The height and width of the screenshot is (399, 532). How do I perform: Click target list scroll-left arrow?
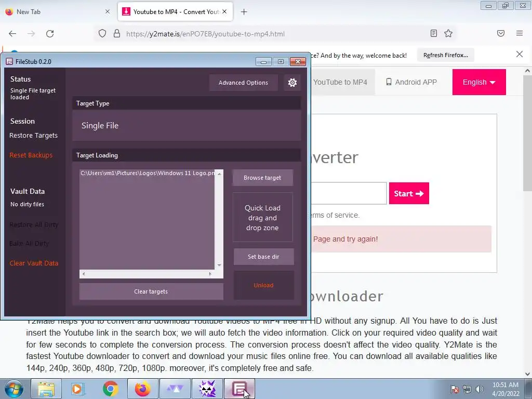pyautogui.click(x=84, y=274)
